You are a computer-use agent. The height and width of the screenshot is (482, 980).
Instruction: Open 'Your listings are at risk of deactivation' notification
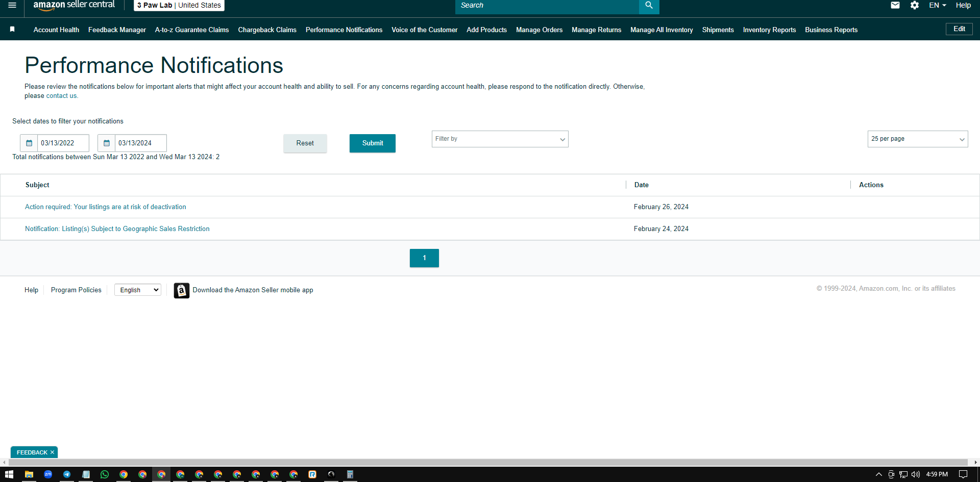[x=106, y=207]
